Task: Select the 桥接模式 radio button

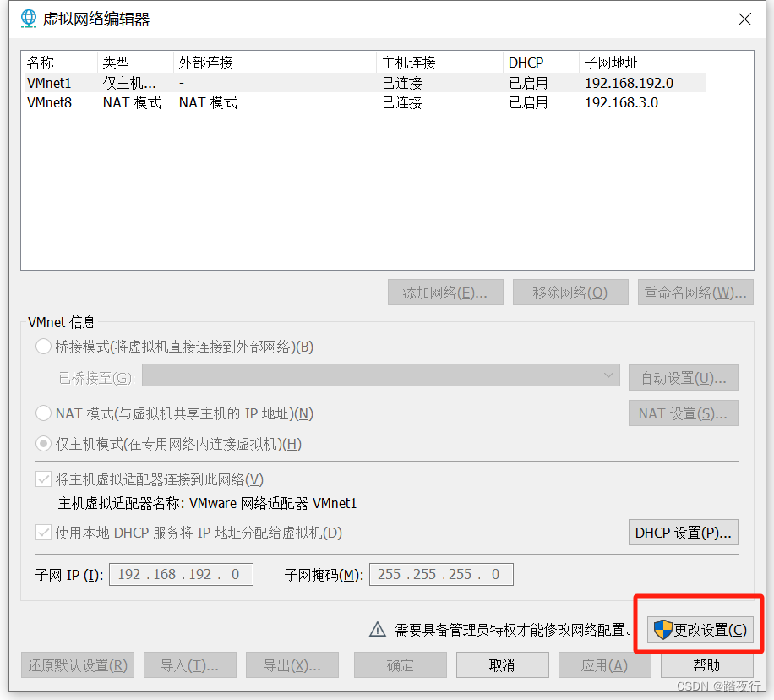Action: [x=43, y=347]
